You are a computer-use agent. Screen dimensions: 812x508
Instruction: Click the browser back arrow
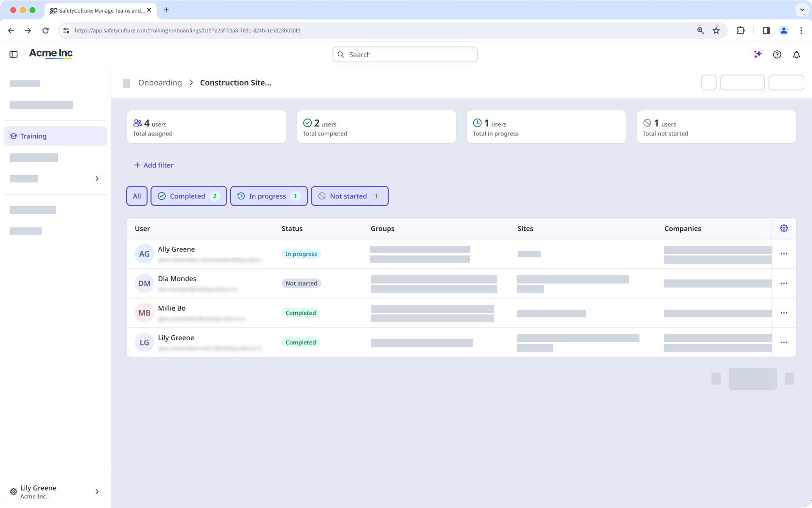pyautogui.click(x=11, y=30)
